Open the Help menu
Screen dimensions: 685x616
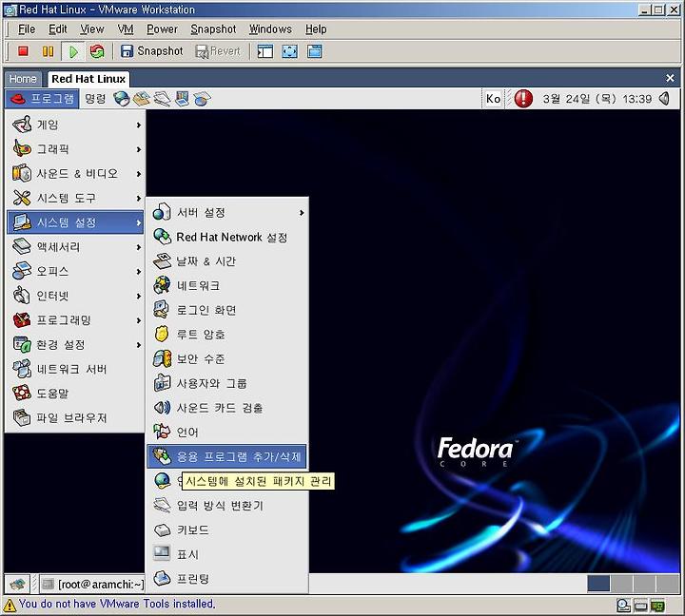pyautogui.click(x=316, y=29)
